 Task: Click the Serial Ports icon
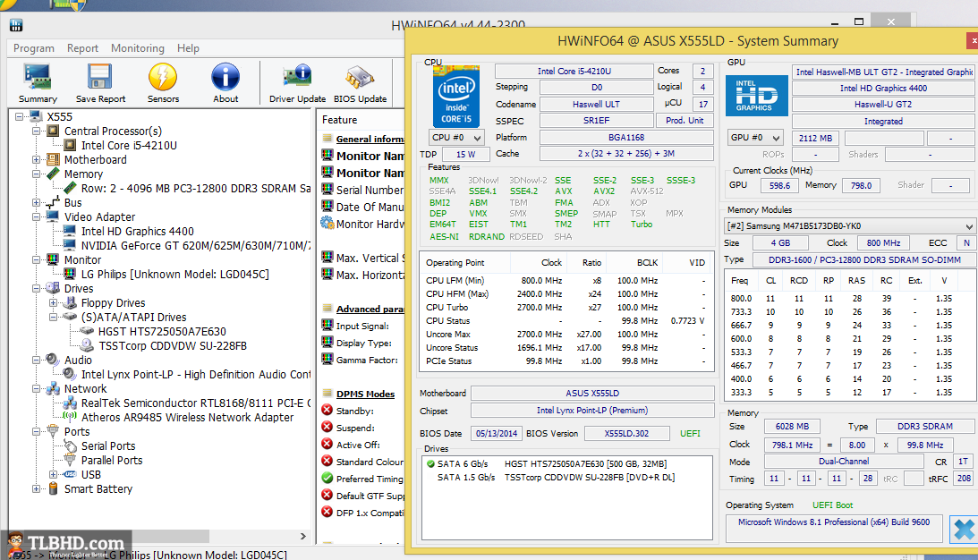point(71,445)
